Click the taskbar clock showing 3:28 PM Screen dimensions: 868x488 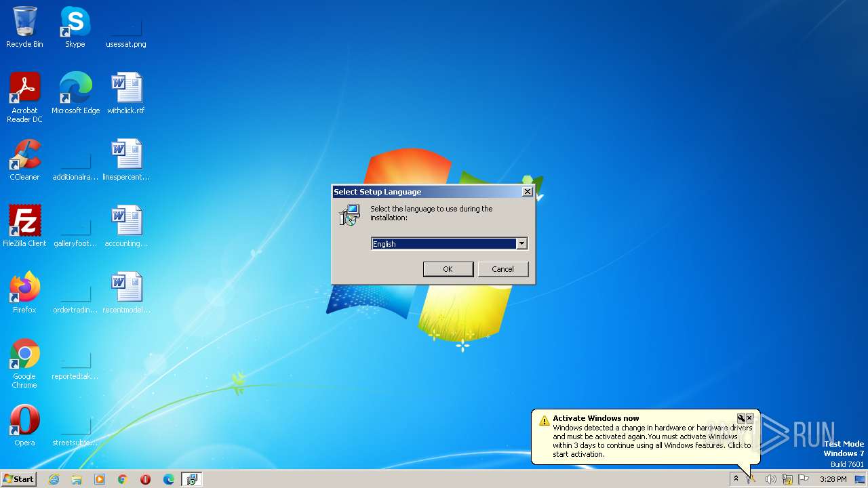(833, 479)
